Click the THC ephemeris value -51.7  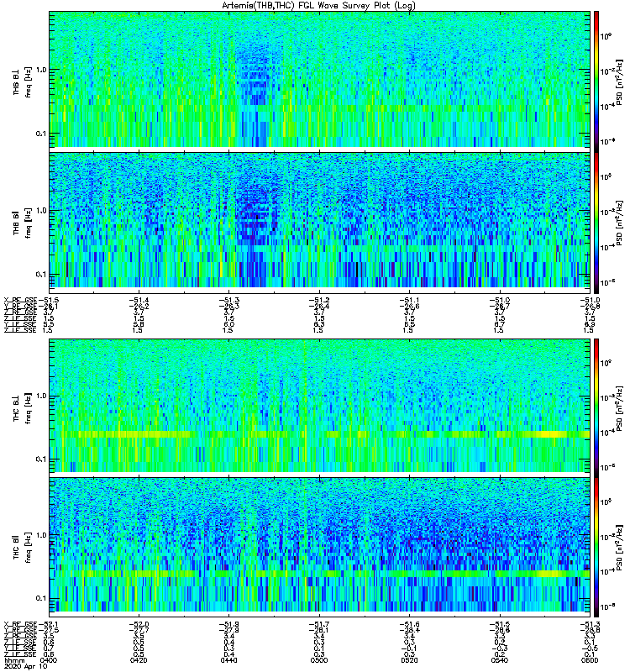tap(319, 624)
